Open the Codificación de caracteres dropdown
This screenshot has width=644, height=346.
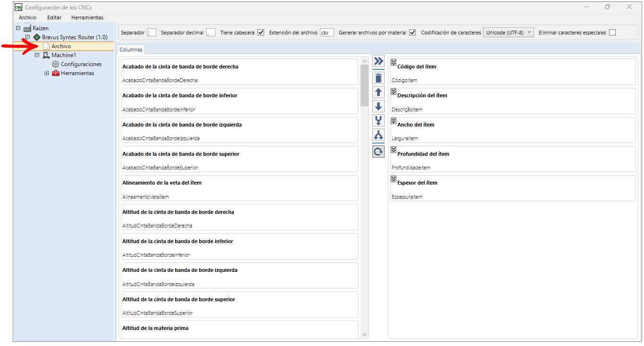click(x=509, y=33)
